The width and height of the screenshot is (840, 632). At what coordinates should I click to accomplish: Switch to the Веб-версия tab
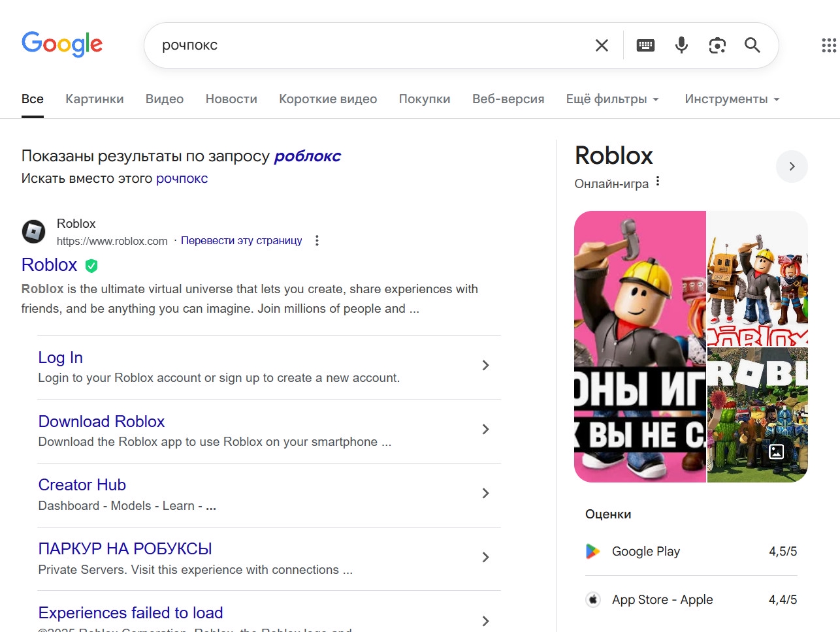pos(508,99)
